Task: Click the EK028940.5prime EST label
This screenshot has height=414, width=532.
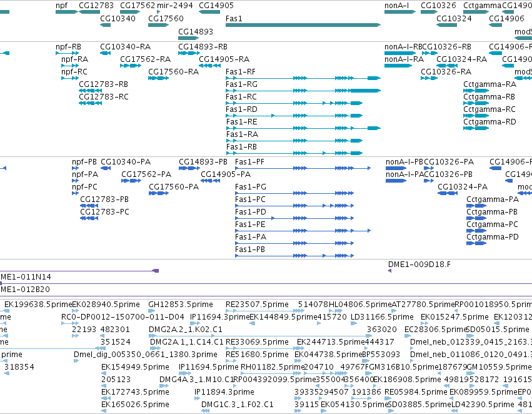Action: [106, 305]
